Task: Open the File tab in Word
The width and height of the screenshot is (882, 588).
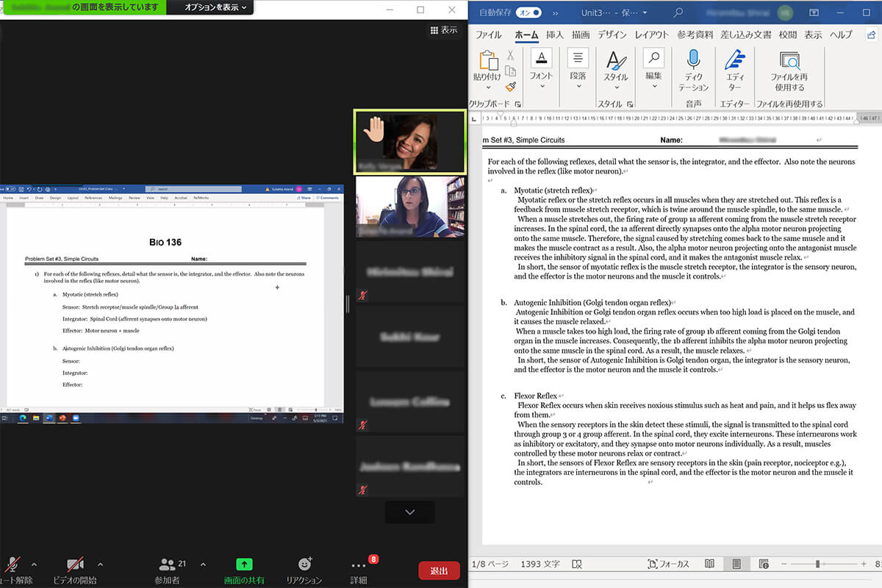Action: point(489,35)
